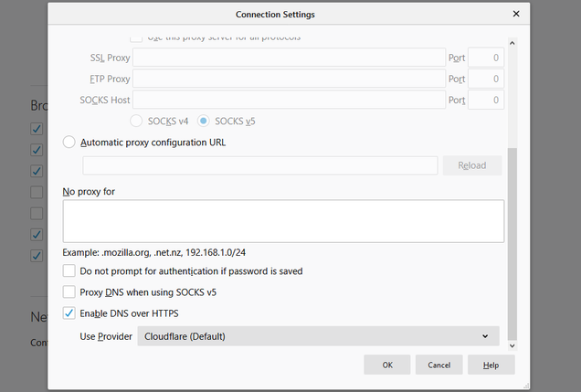The width and height of the screenshot is (581, 392).
Task: Select the SOCKS v4 radio button
Action: click(136, 121)
